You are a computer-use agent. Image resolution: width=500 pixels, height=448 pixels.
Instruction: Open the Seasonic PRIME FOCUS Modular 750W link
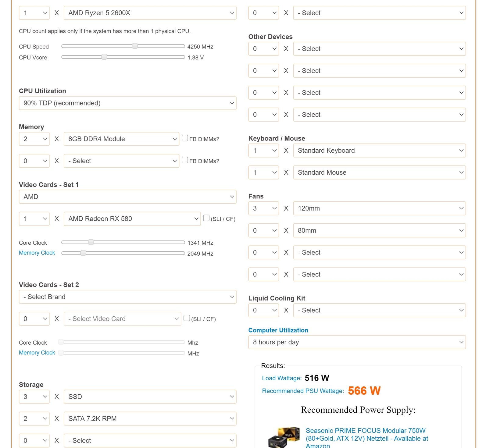367,438
